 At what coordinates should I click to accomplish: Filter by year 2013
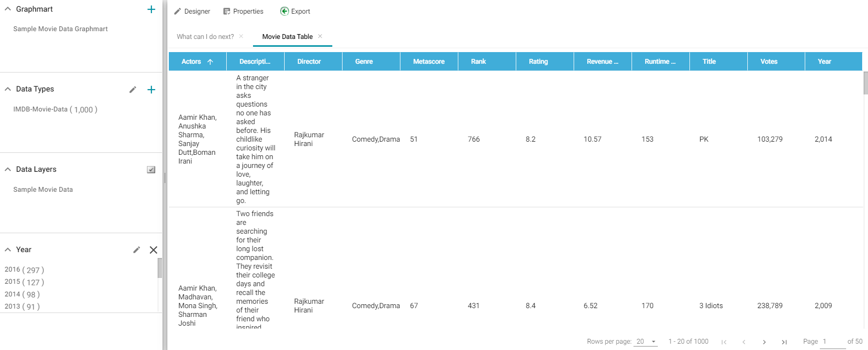pos(22,307)
